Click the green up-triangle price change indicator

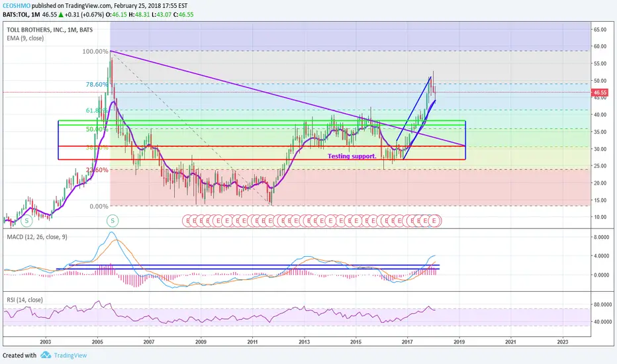pyautogui.click(x=61, y=15)
